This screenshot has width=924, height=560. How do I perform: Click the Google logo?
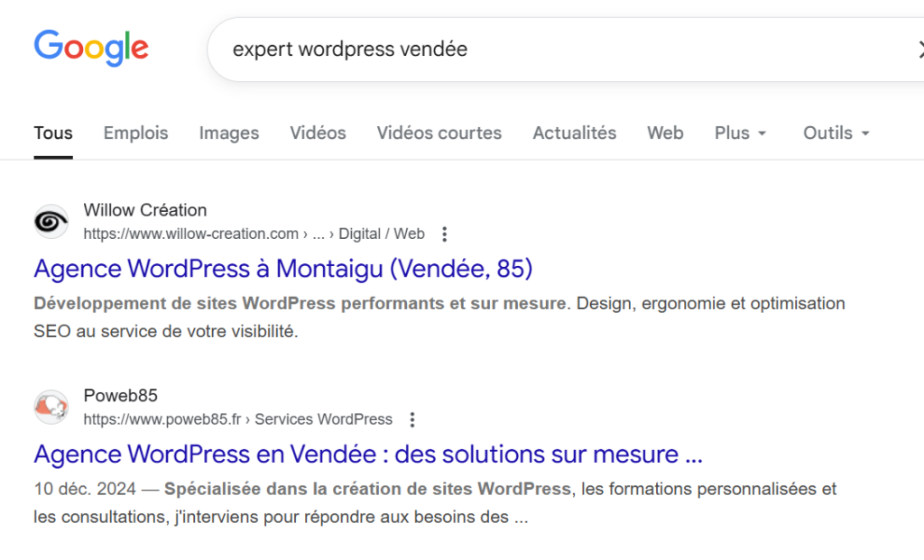91,48
